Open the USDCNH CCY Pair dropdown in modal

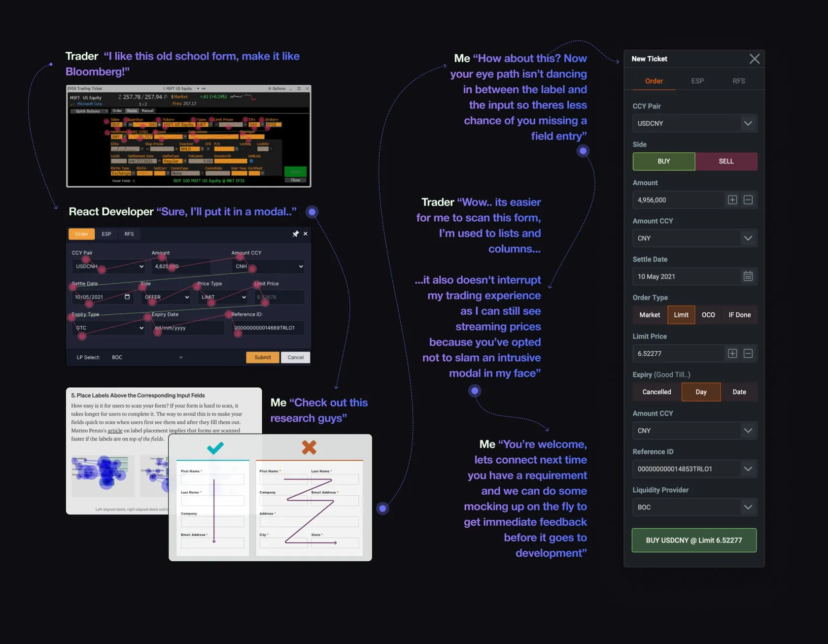108,267
